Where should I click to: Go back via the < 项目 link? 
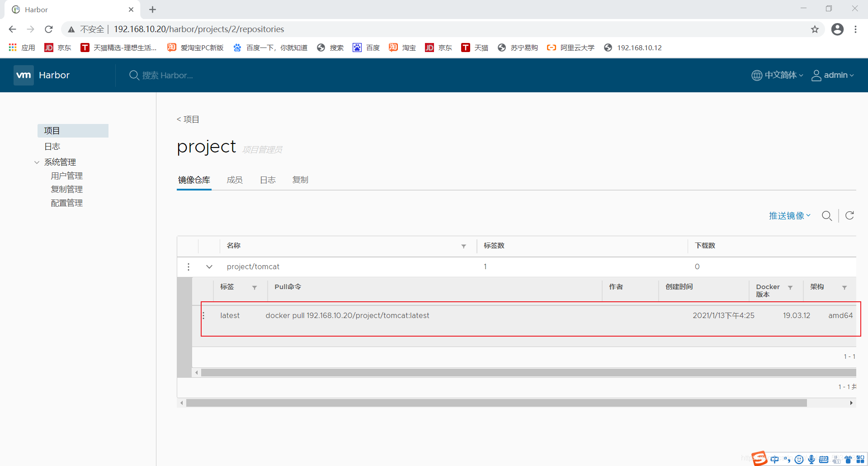tap(188, 119)
